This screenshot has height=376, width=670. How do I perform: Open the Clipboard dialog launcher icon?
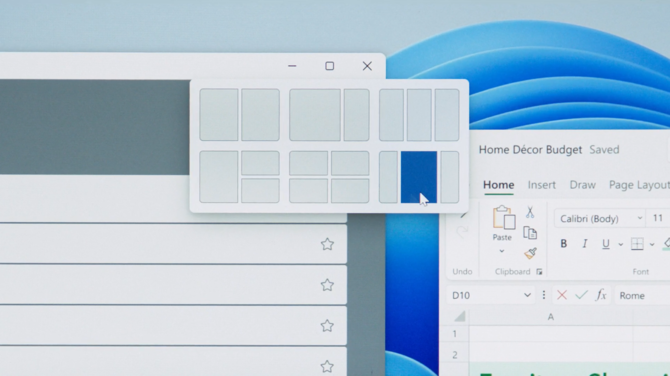(539, 272)
